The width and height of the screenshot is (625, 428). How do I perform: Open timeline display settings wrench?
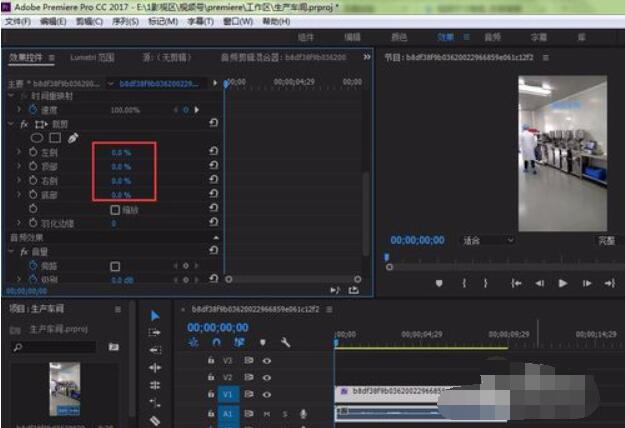click(285, 342)
